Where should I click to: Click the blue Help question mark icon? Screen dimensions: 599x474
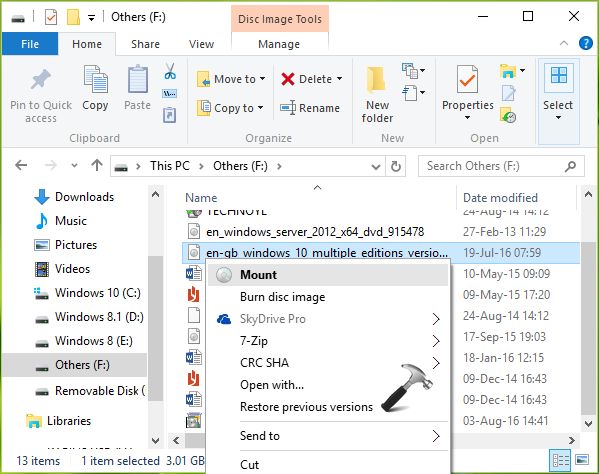(586, 43)
